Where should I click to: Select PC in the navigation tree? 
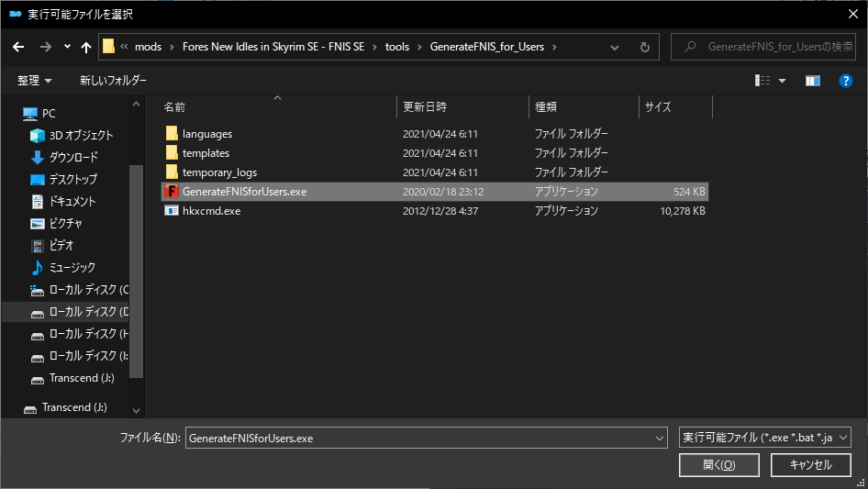[49, 114]
